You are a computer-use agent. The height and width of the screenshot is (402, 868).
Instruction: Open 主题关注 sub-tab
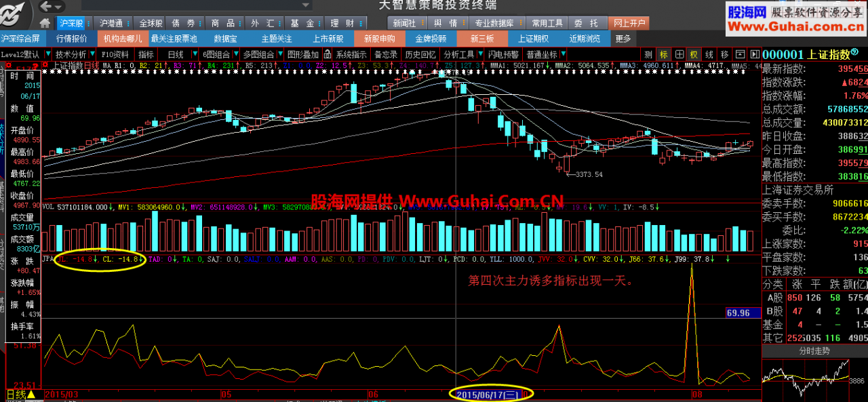[277, 39]
